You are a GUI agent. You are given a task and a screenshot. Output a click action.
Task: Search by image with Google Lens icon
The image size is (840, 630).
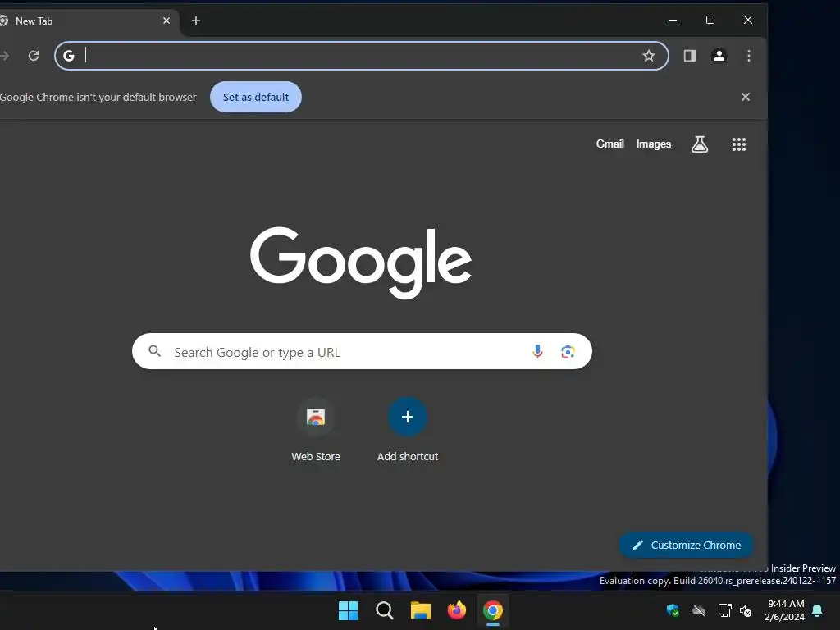[x=568, y=351]
